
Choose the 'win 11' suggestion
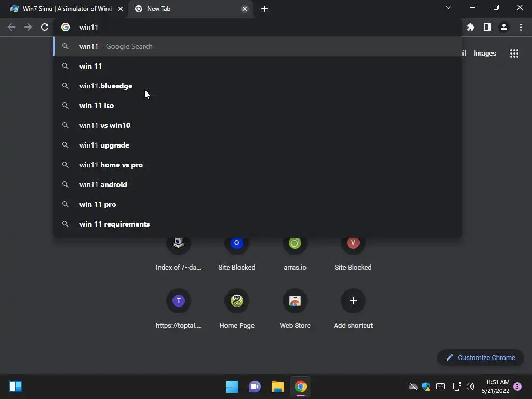tap(258, 66)
